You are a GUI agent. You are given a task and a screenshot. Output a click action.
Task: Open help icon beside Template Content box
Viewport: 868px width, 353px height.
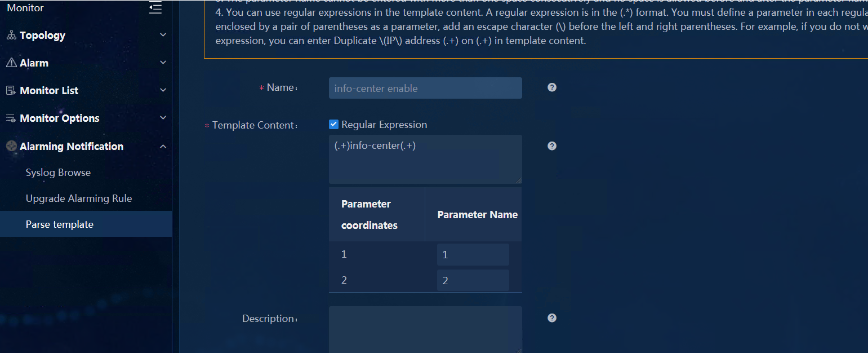(x=552, y=146)
